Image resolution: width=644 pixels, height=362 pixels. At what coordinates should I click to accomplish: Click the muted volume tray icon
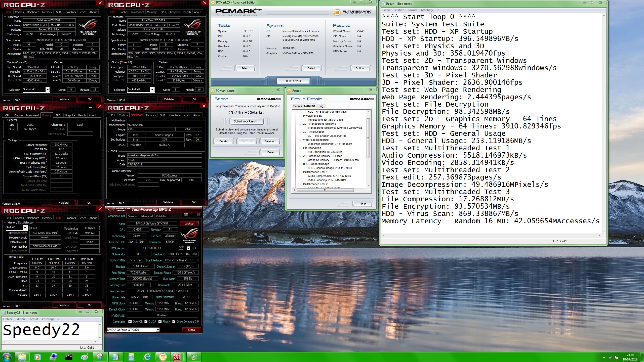[x=616, y=357]
